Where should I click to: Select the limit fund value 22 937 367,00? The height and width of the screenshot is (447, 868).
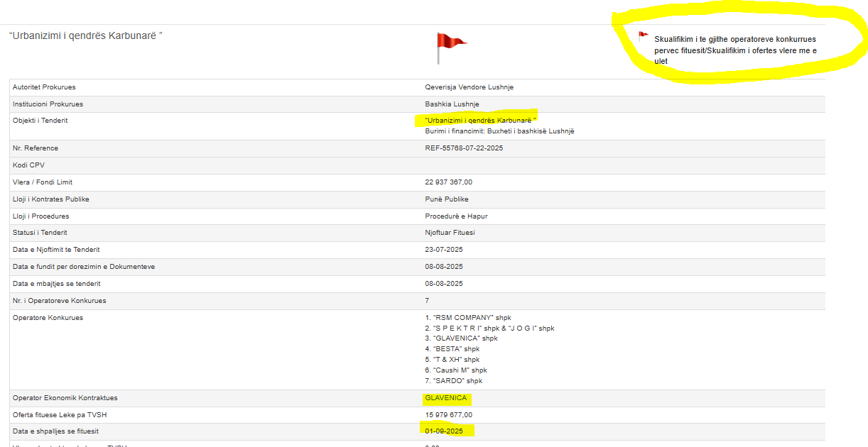tap(449, 182)
